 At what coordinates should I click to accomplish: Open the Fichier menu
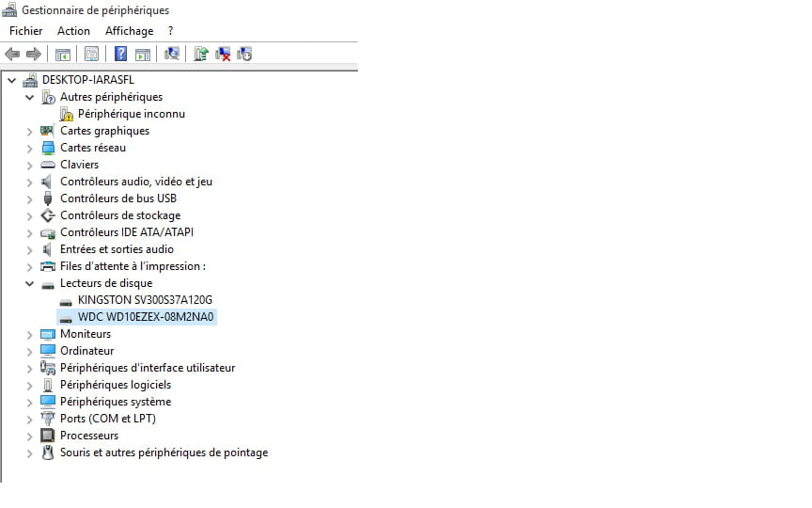(26, 31)
